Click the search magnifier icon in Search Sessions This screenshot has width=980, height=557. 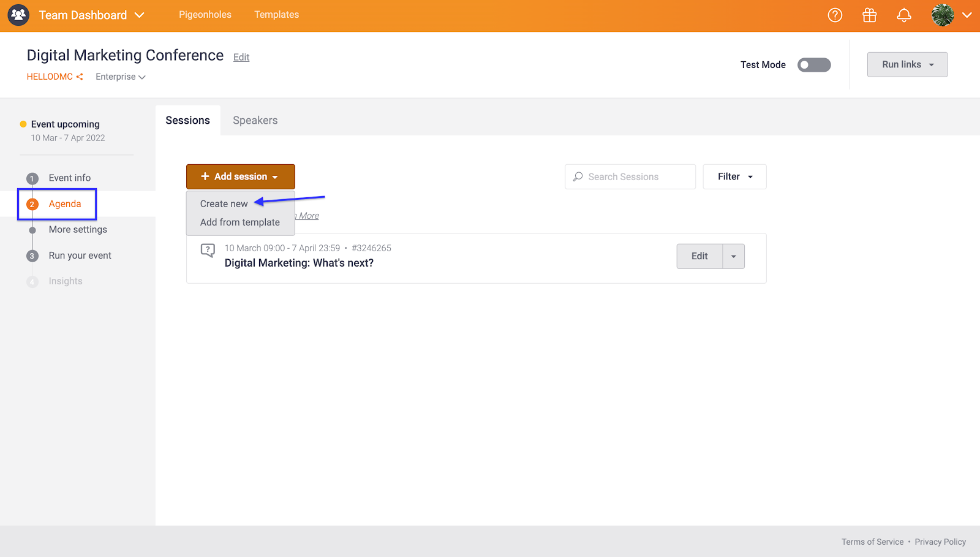[578, 177]
